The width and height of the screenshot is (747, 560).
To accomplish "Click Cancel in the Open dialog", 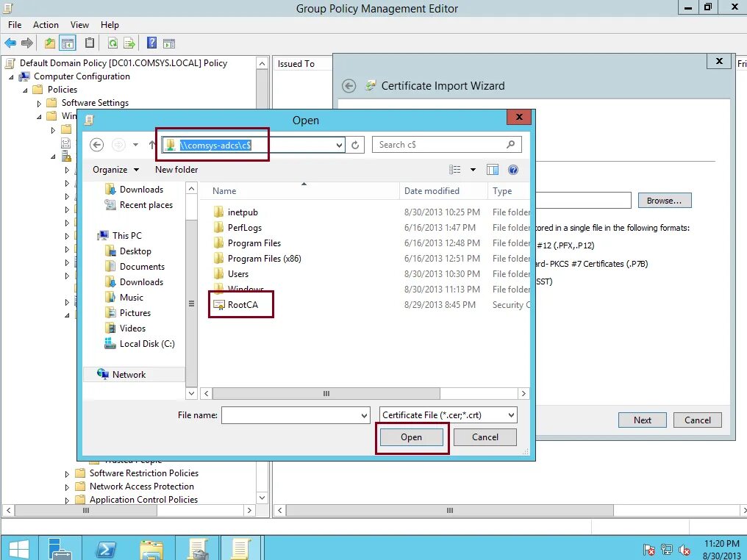I will (485, 437).
